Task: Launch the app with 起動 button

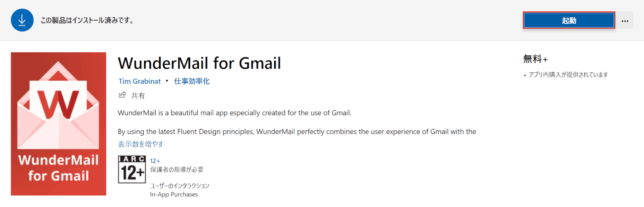Action: 569,20
